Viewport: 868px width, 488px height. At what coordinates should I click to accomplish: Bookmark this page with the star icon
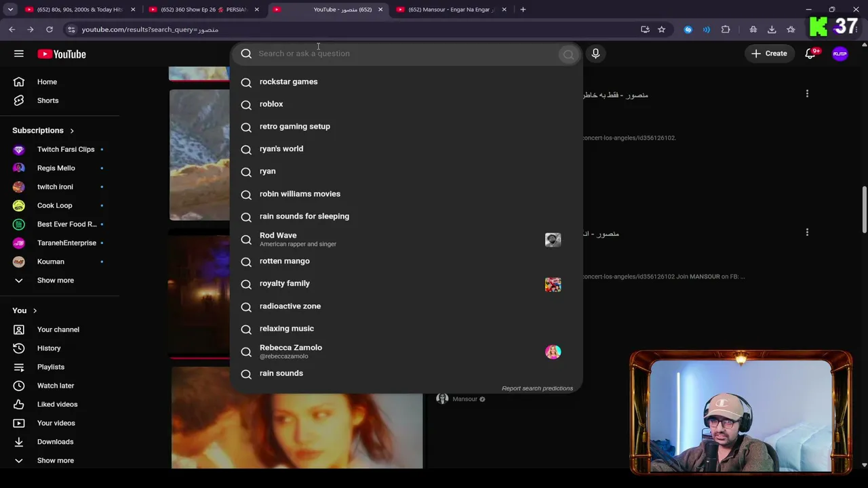[661, 29]
